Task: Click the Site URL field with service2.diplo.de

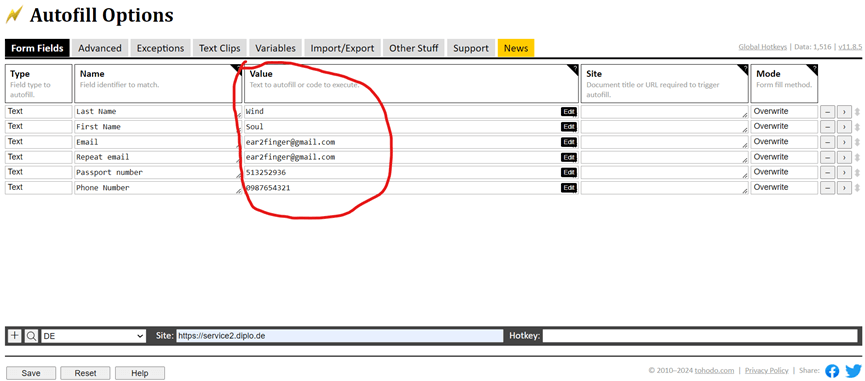Action: [340, 336]
